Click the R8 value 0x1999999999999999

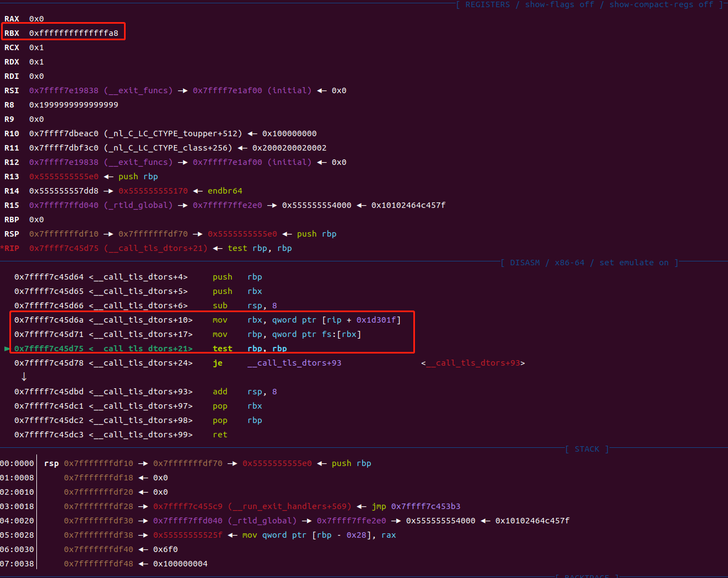[x=74, y=105]
